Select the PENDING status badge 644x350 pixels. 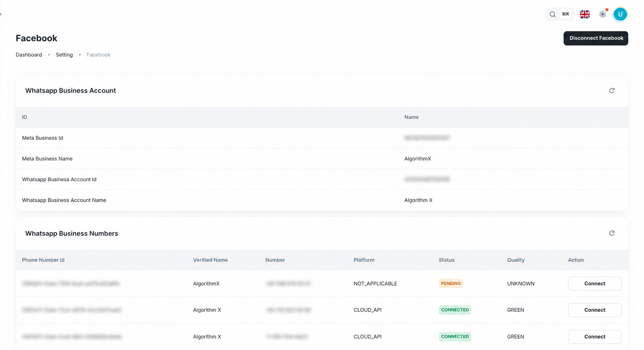[x=451, y=283]
